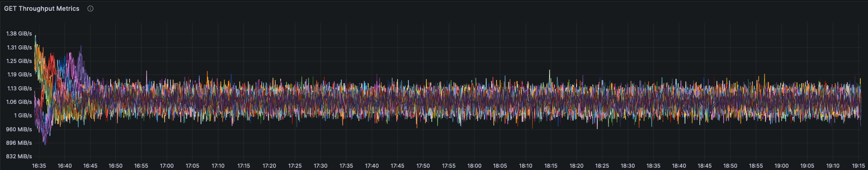
Task: Click the 1.31 GiB/s axis label
Action: (19, 47)
